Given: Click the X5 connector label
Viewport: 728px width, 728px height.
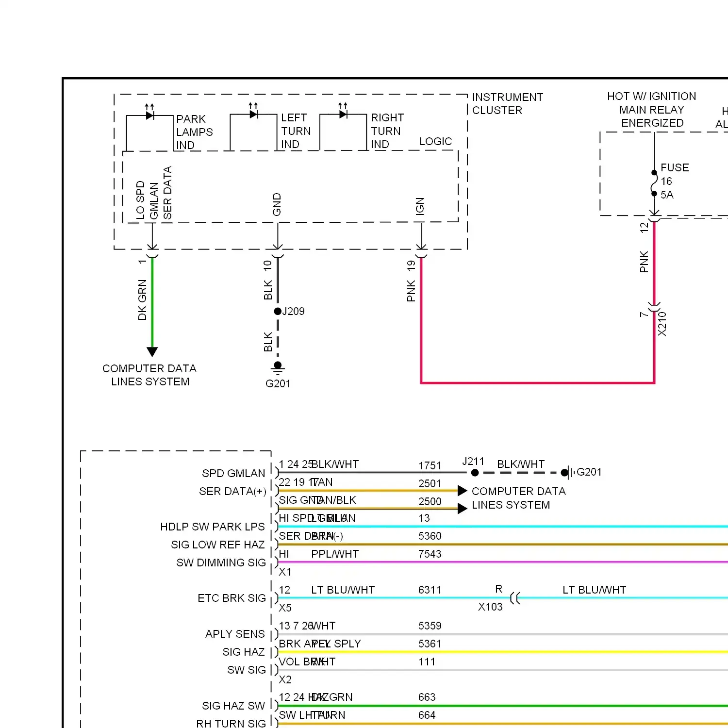Looking at the screenshot, I should (285, 608).
